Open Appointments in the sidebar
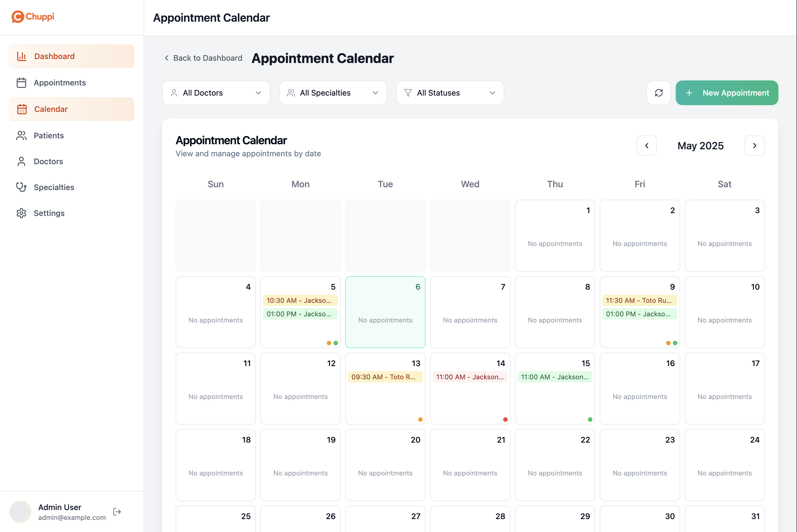 72,83
